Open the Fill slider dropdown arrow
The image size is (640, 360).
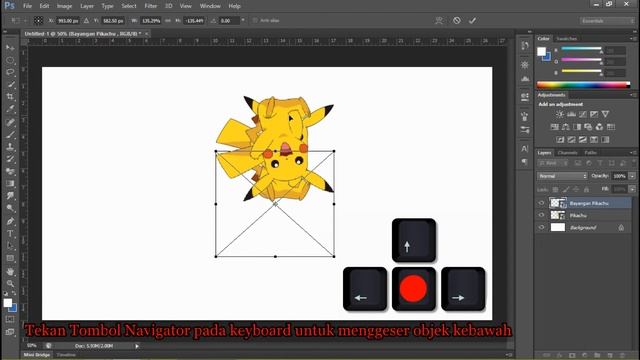pyautogui.click(x=632, y=189)
